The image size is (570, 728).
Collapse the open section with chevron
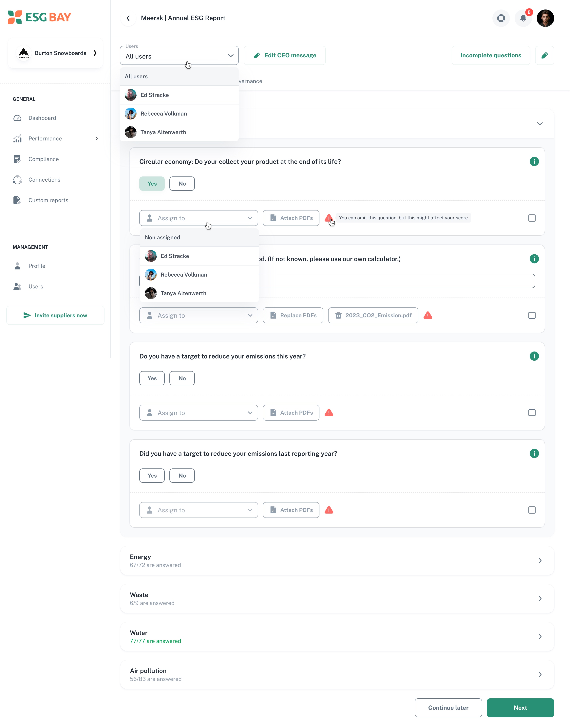[x=540, y=124]
